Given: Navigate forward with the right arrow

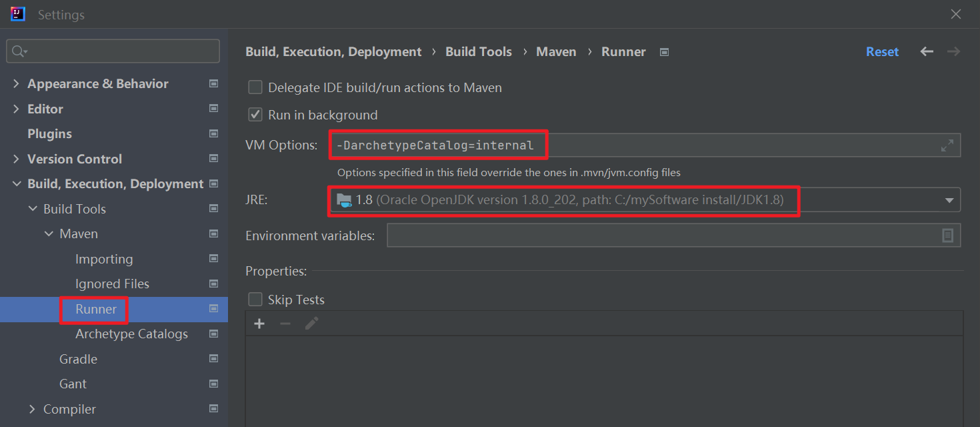Looking at the screenshot, I should [953, 52].
